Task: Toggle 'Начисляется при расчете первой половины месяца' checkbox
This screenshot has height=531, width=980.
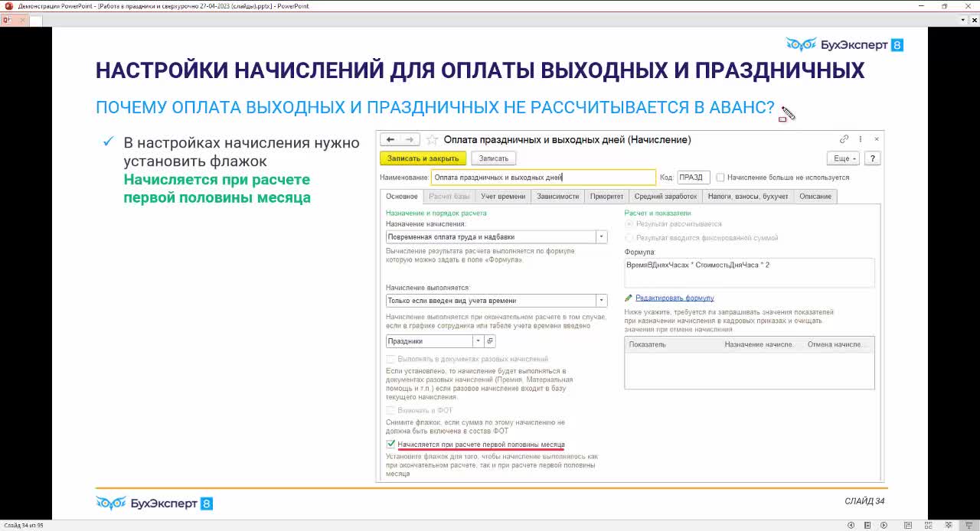Action: click(391, 445)
